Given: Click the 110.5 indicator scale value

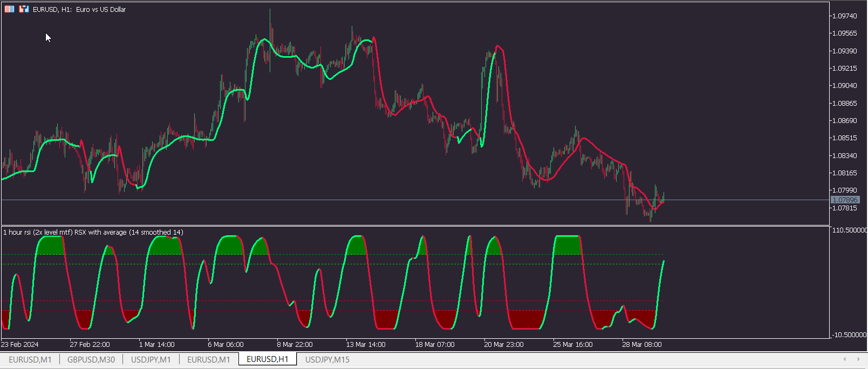Looking at the screenshot, I should point(850,230).
